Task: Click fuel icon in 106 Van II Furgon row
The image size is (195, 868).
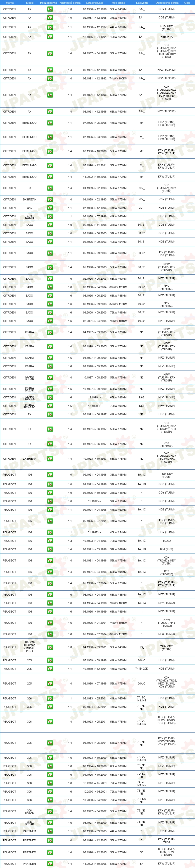Action: pyautogui.click(x=50, y=647)
